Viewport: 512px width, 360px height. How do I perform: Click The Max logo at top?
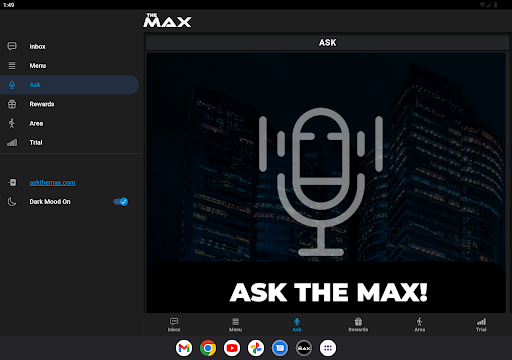(x=167, y=20)
